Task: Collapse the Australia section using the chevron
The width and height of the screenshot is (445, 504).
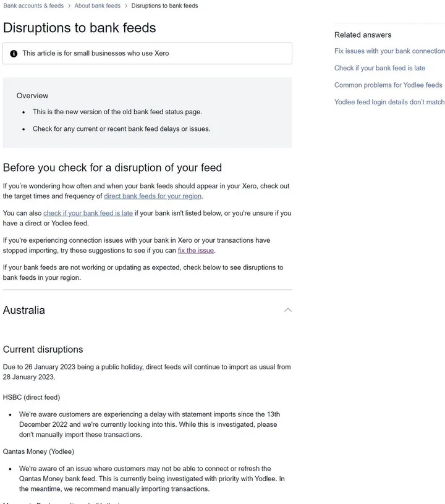Action: point(287,310)
